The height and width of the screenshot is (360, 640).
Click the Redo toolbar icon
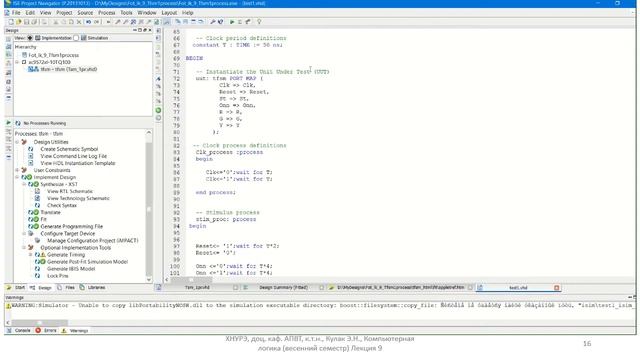(97, 22)
